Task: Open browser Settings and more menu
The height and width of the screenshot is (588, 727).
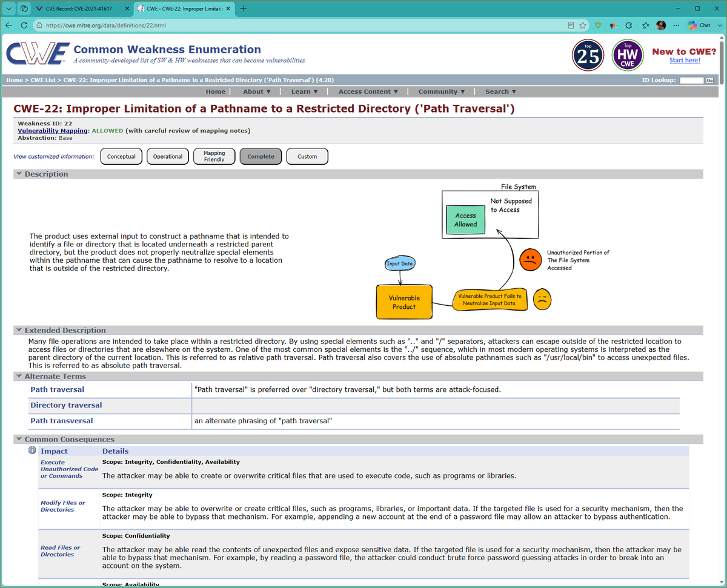Action: coord(676,25)
